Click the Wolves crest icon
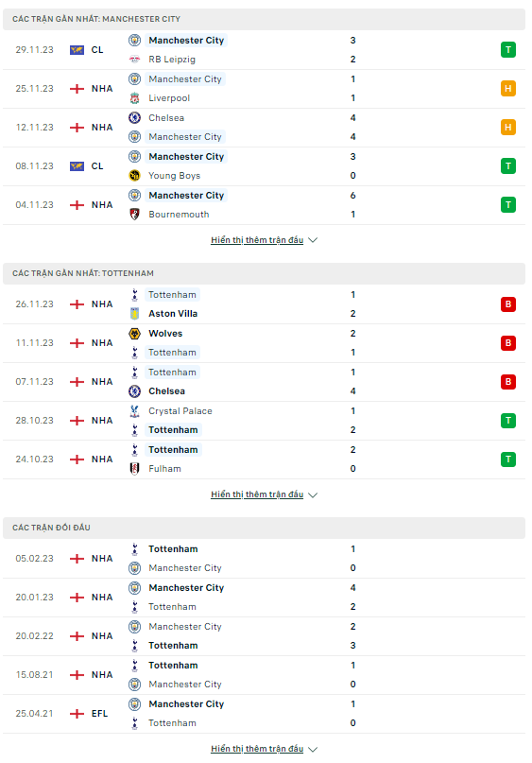This screenshot has width=532, height=763. point(135,334)
